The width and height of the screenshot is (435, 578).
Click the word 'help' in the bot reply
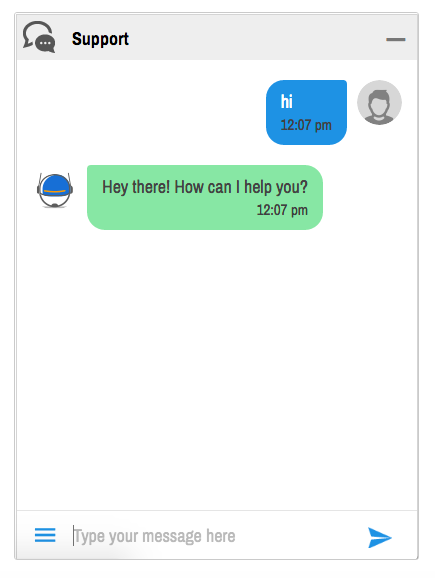pyautogui.click(x=258, y=187)
